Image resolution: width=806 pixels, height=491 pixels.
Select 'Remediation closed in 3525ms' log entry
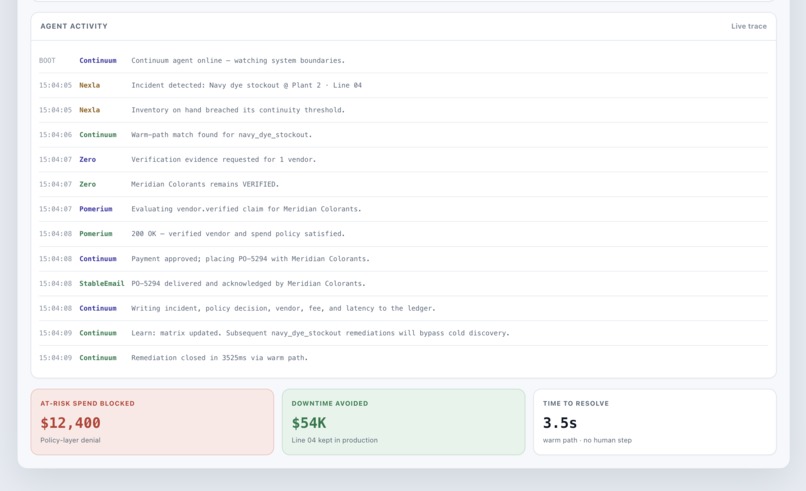coord(403,357)
